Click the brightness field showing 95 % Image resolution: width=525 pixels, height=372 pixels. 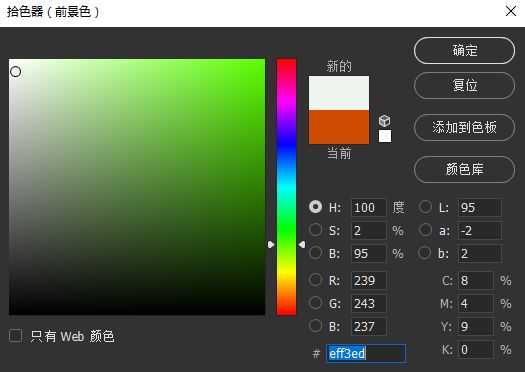click(x=369, y=253)
